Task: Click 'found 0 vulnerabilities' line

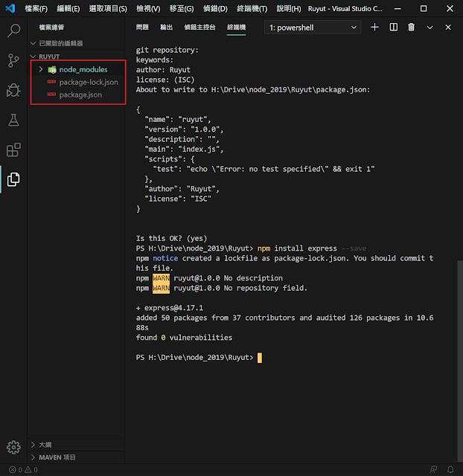Action: tap(184, 338)
